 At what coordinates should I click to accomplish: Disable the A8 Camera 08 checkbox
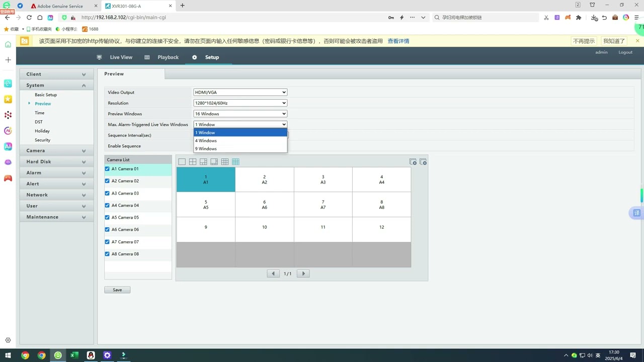(107, 254)
